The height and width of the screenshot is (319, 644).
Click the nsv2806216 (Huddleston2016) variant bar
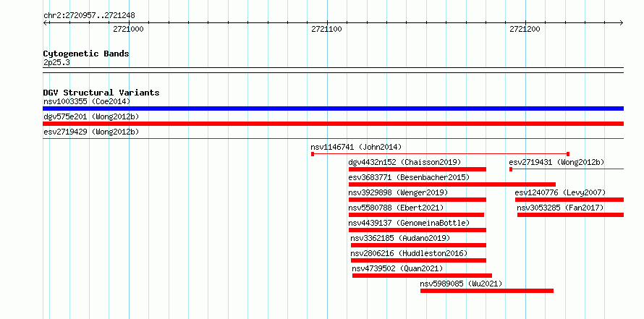pyautogui.click(x=418, y=260)
